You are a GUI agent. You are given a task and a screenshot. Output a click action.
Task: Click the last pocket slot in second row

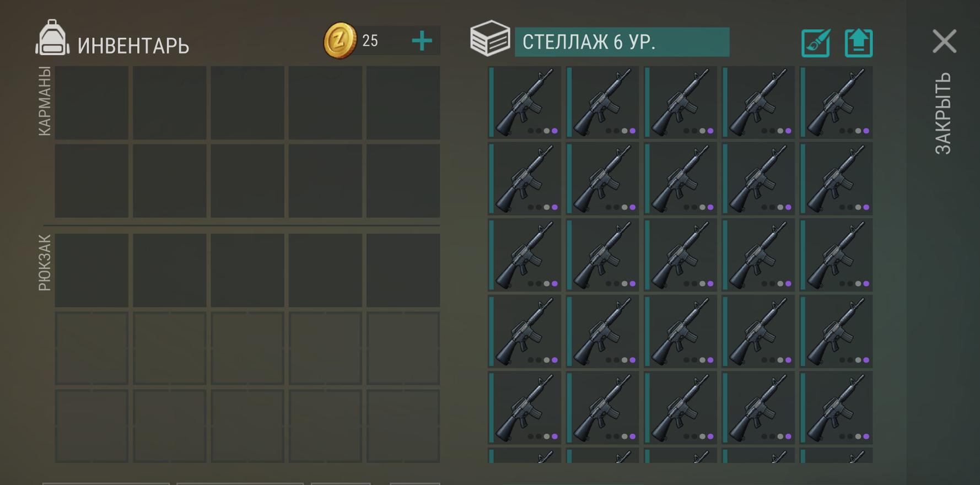(403, 181)
